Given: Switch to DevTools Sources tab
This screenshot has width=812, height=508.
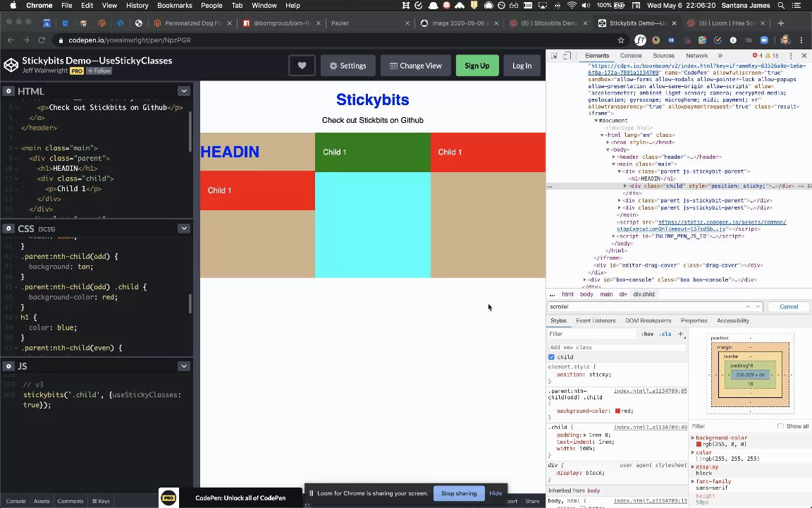Looking at the screenshot, I should pyautogui.click(x=663, y=56).
